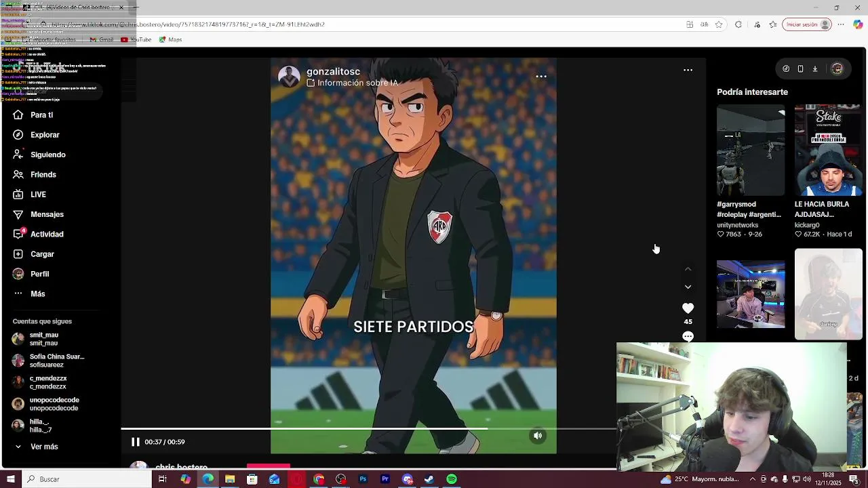Open gonzalitosc profile from video header
The image size is (868, 488).
pyautogui.click(x=333, y=72)
